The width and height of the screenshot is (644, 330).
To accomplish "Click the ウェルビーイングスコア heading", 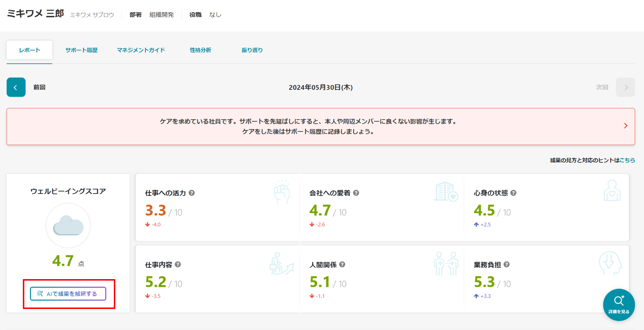I will click(x=68, y=191).
